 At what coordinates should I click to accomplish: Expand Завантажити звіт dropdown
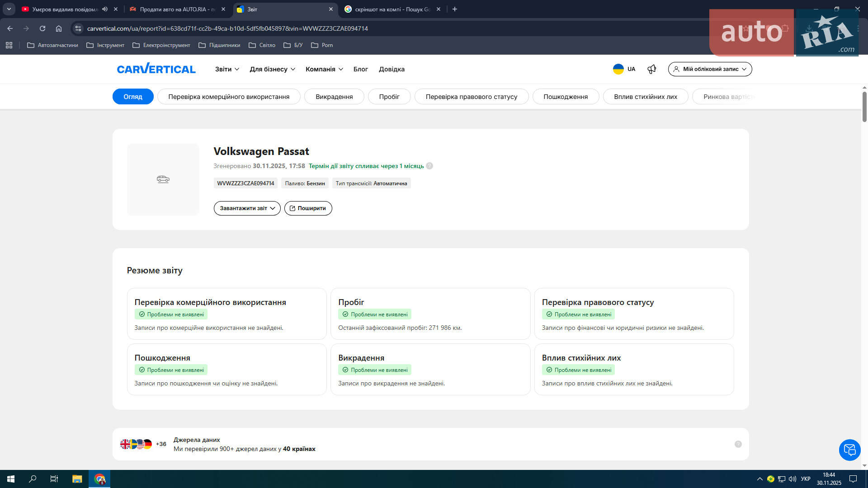pos(247,208)
